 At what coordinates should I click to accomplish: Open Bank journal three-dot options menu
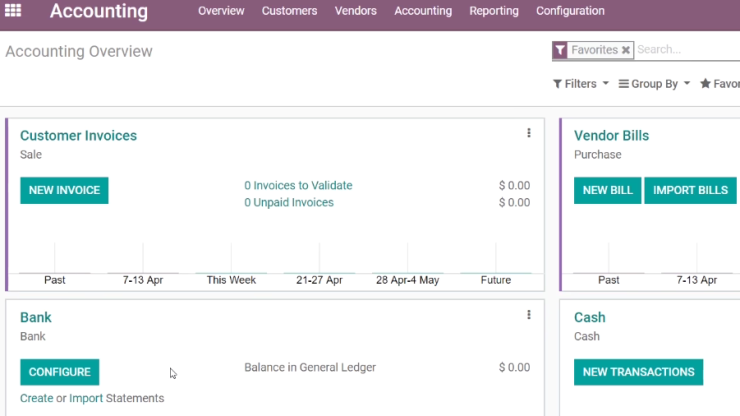(529, 315)
